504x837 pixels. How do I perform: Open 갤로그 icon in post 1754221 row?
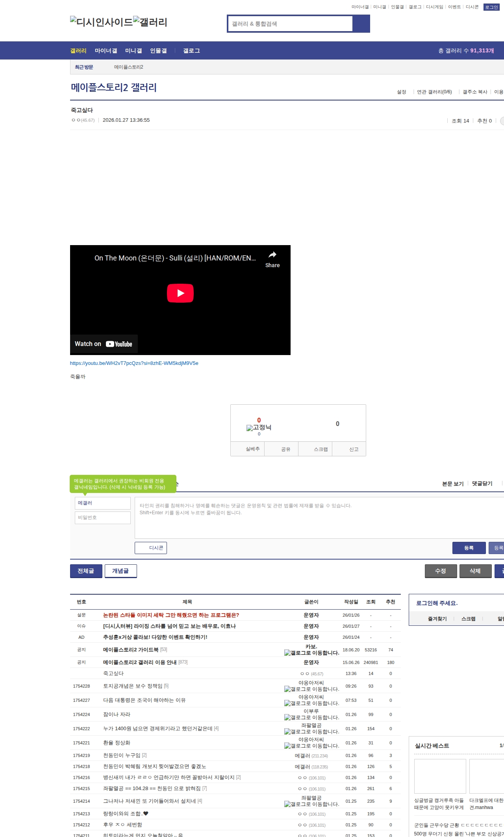312,746
